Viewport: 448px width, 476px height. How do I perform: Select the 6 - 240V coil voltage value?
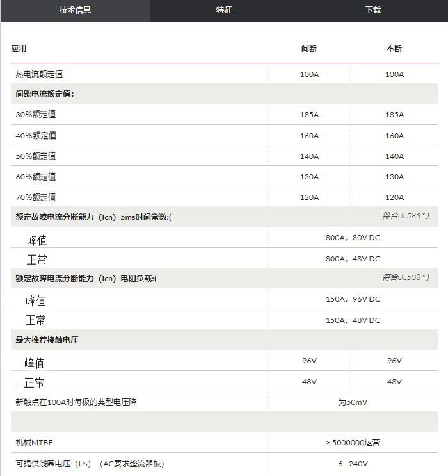[x=353, y=464]
